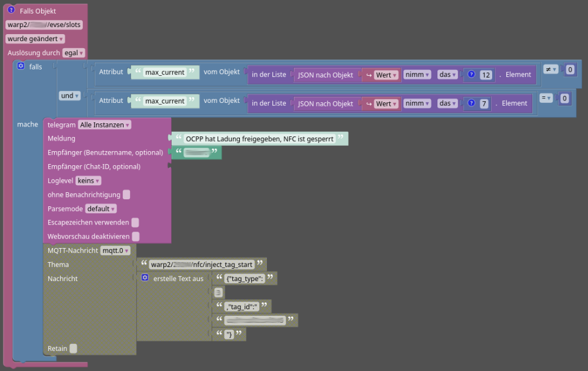Check the Webvorschau deaktivieren box
The width and height of the screenshot is (588, 371).
coord(136,236)
